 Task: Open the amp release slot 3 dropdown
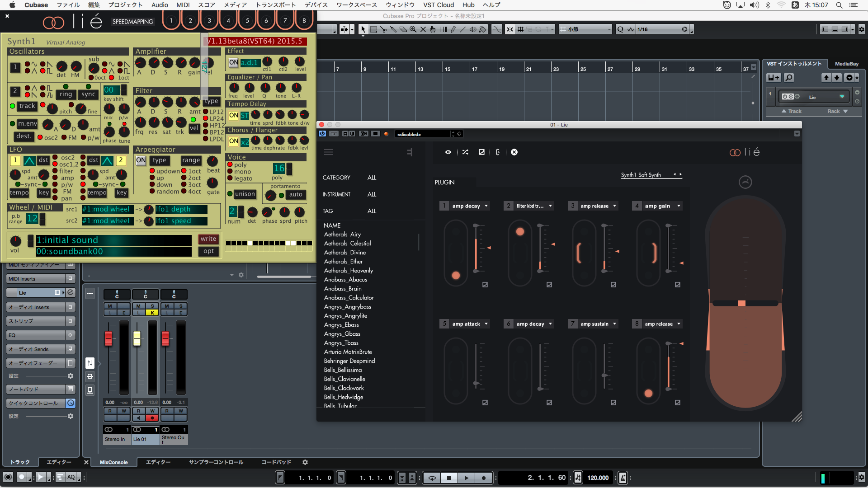click(598, 206)
